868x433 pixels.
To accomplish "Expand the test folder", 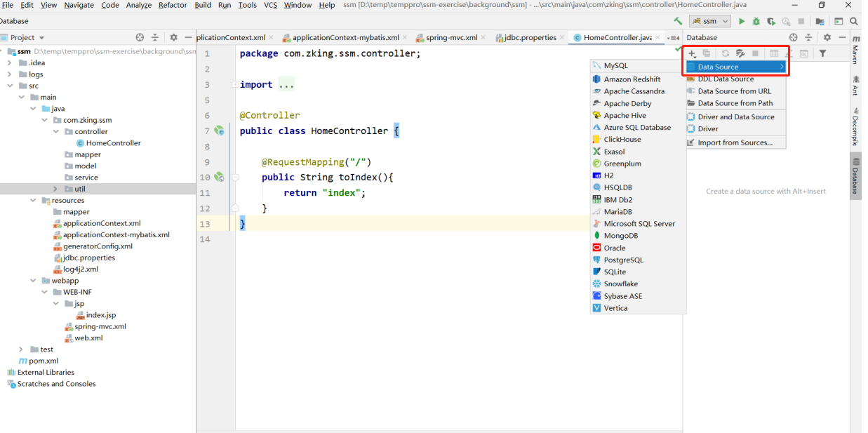I will click(22, 349).
